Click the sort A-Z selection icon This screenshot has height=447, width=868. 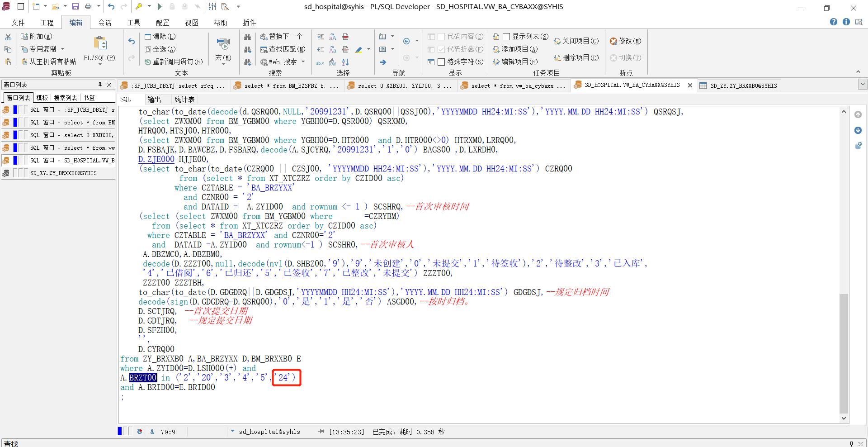(x=345, y=62)
